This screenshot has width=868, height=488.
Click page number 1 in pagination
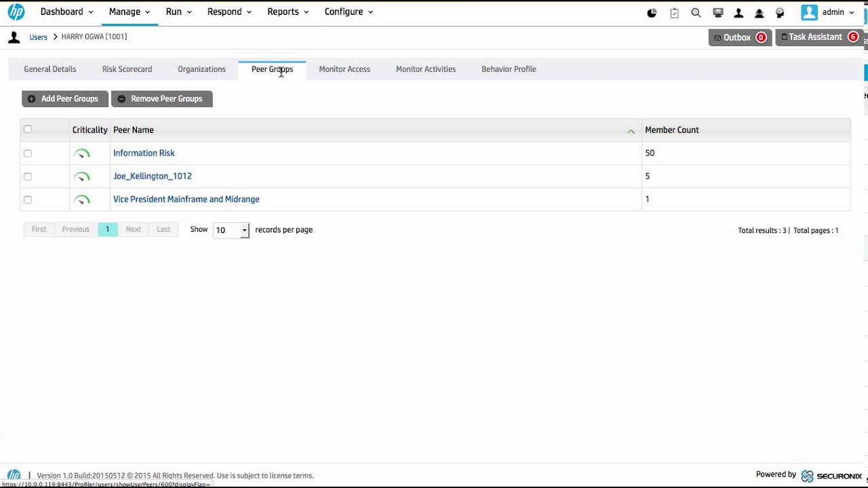pos(107,229)
